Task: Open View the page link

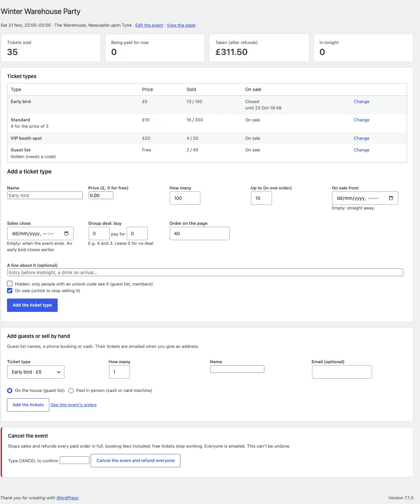Action: pyautogui.click(x=181, y=25)
